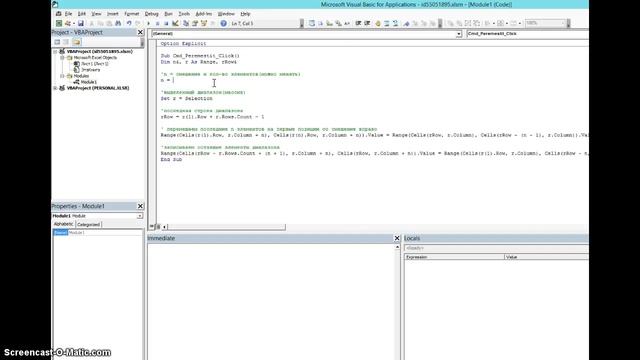This screenshot has height=360, width=640.
Task: Switch to the Alphabetic properties tab
Action: coord(63,224)
